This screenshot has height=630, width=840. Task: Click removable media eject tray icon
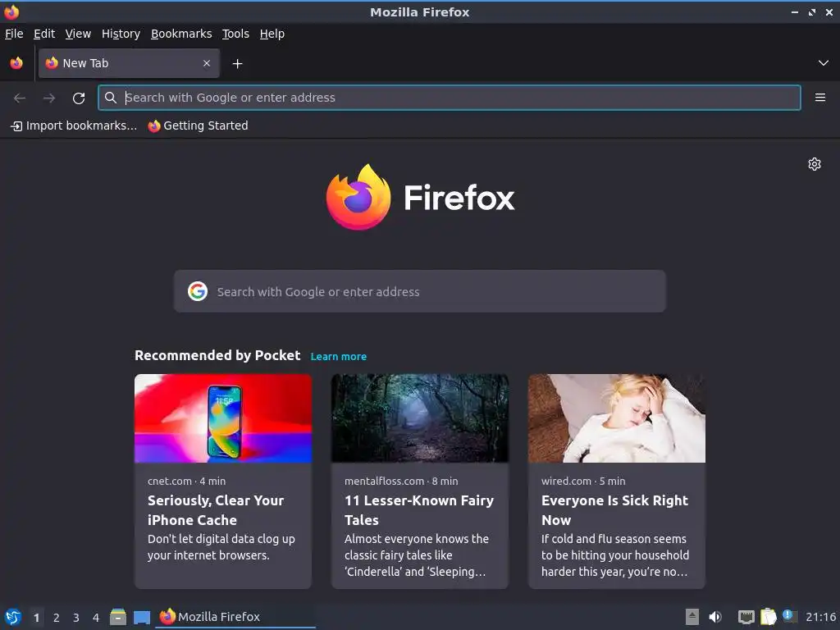click(692, 617)
